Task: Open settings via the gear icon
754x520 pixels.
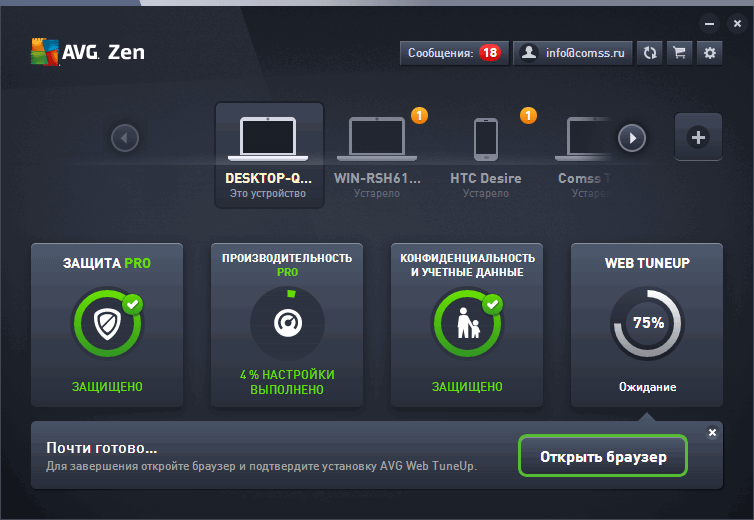Action: pos(709,53)
